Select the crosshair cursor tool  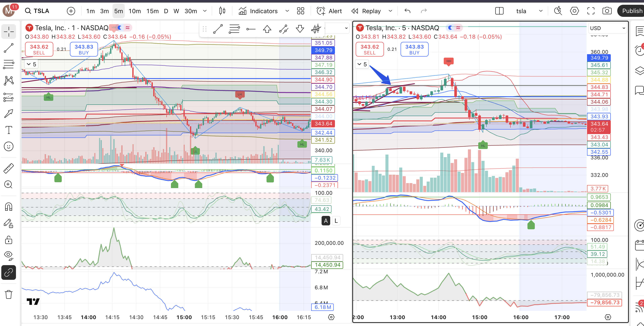[x=8, y=32]
